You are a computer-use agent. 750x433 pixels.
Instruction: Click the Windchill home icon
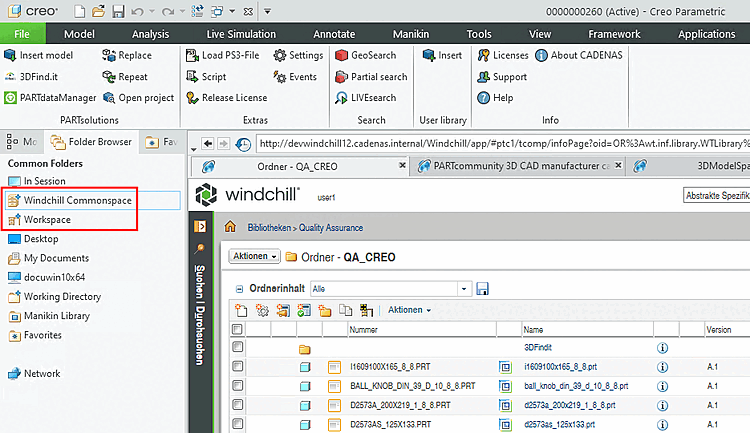point(231,227)
